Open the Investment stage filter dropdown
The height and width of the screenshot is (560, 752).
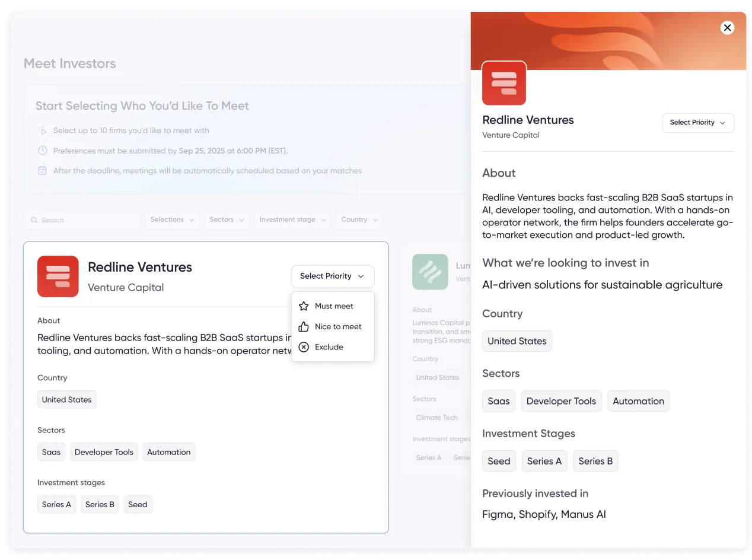click(x=293, y=220)
